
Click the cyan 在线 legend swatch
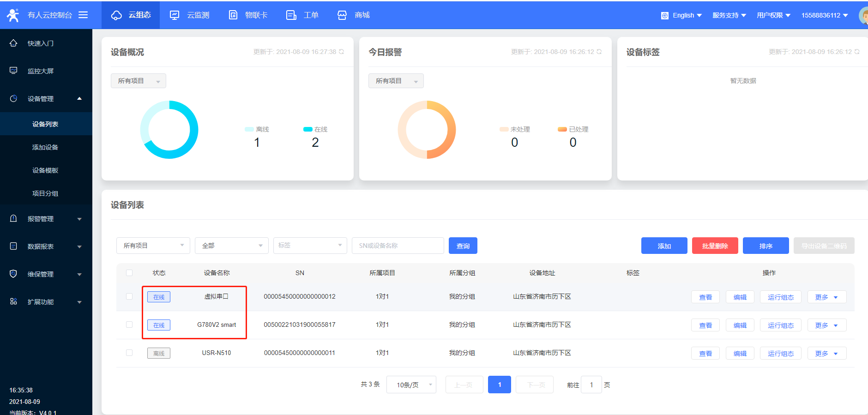coord(307,129)
